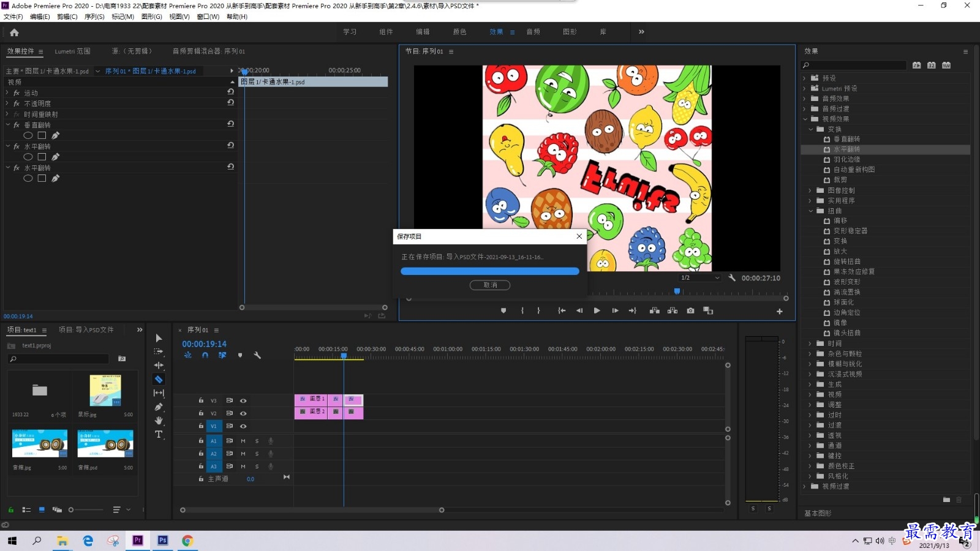Open the 窗口(W) menu
The image size is (980, 551).
pos(208,17)
